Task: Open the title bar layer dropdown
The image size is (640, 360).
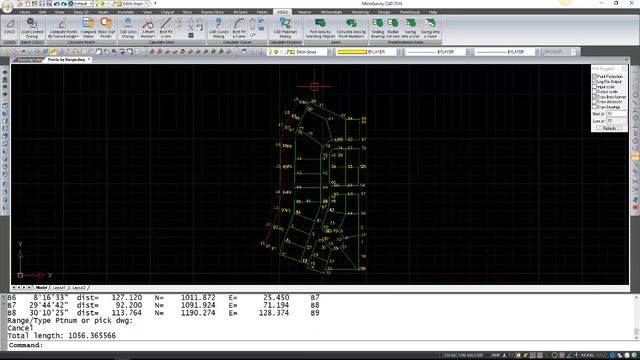Action: (x=147, y=4)
